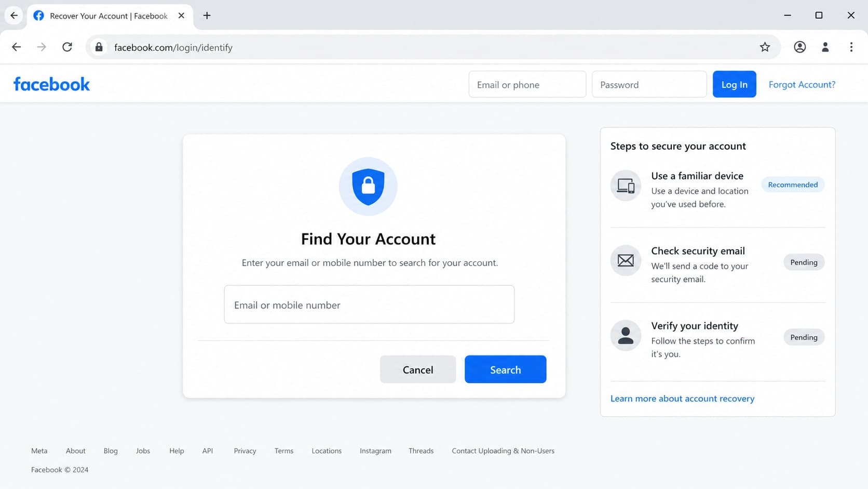This screenshot has height=489, width=868.
Task: Open the Terms footer link
Action: pos(284,451)
